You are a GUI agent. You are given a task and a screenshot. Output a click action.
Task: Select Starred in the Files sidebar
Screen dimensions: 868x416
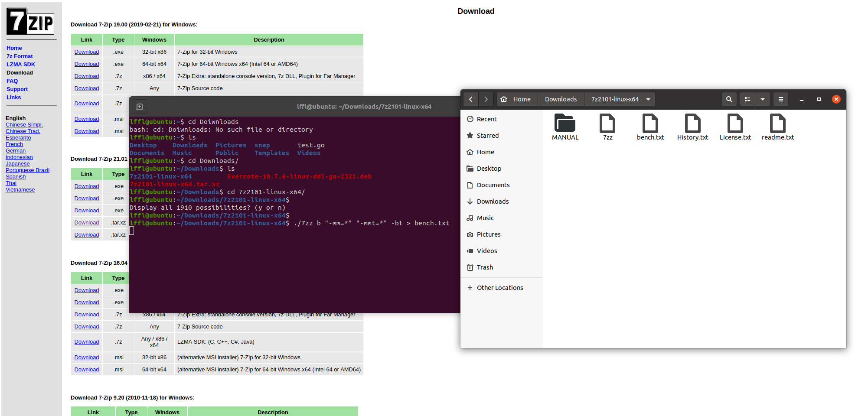click(x=488, y=135)
